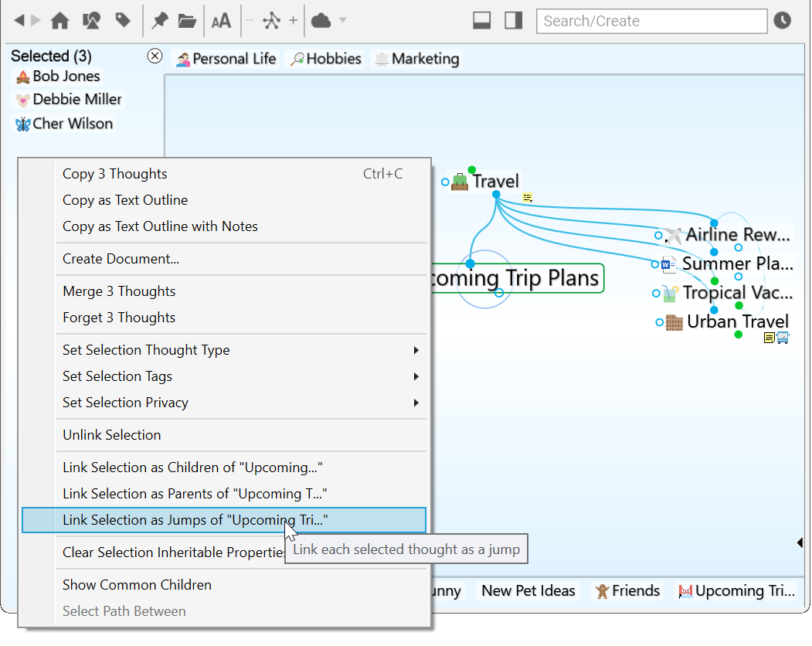Screen dimensions: 812x646
Task: Open the Tags icon in toolbar
Action: pos(122,21)
